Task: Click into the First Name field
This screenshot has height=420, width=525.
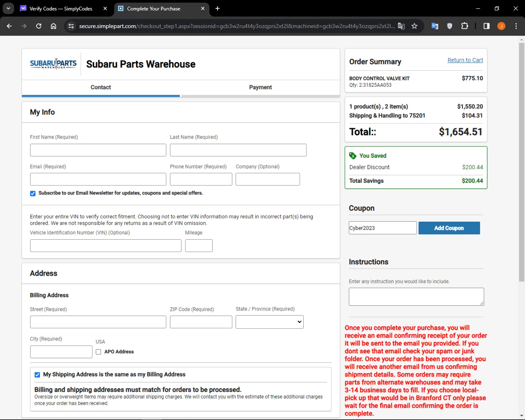Action: tap(98, 150)
